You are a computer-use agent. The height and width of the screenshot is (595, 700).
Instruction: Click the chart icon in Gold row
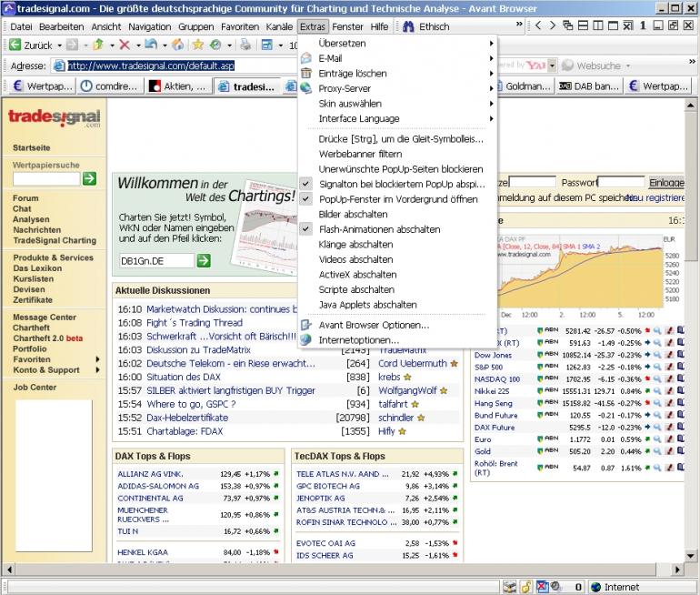tap(669, 451)
